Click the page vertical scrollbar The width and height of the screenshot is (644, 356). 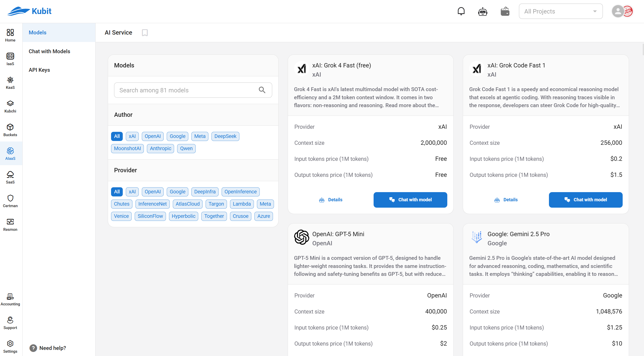(643, 50)
